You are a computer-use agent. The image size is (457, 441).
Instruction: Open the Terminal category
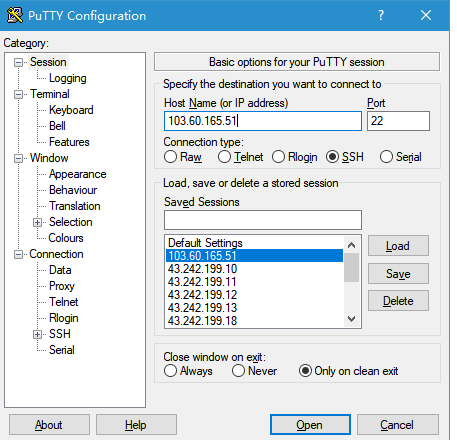(50, 94)
